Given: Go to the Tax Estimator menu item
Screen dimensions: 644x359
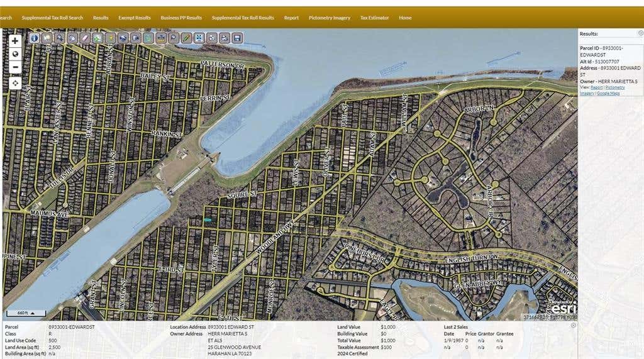Looking at the screenshot, I should tap(375, 18).
